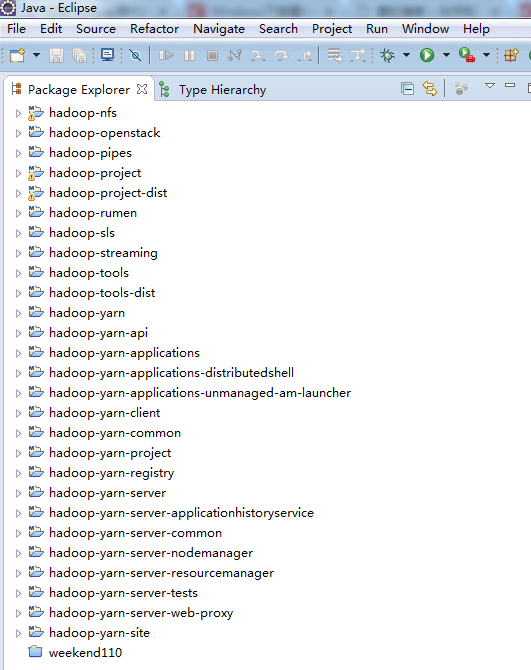Select the hadoop-tools-dist project
The height and width of the screenshot is (670, 531).
[102, 293]
